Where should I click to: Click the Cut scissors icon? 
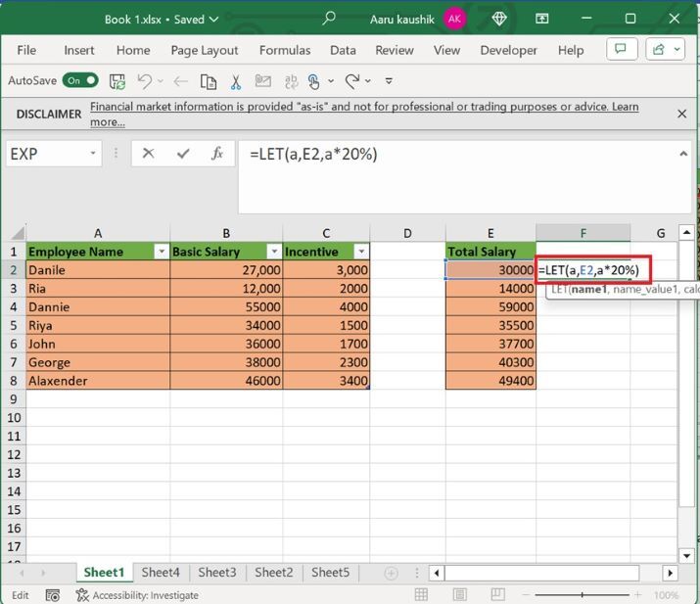[236, 81]
